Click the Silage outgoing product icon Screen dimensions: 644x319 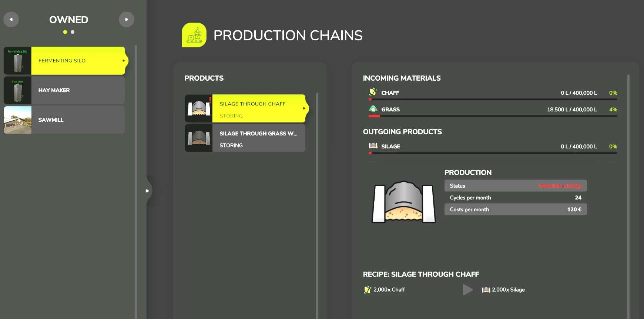coord(373,146)
